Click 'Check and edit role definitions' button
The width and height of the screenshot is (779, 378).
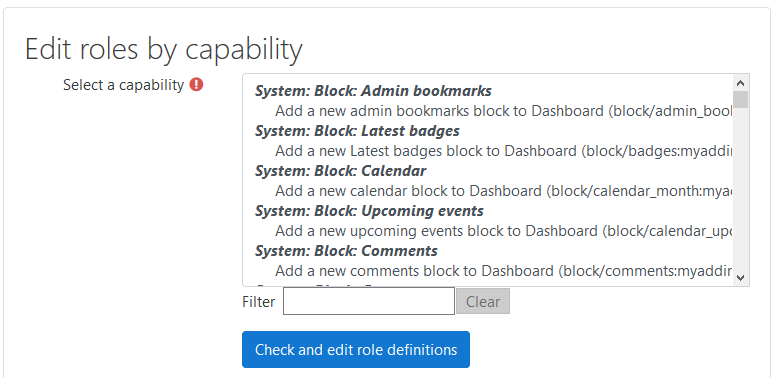(x=356, y=350)
